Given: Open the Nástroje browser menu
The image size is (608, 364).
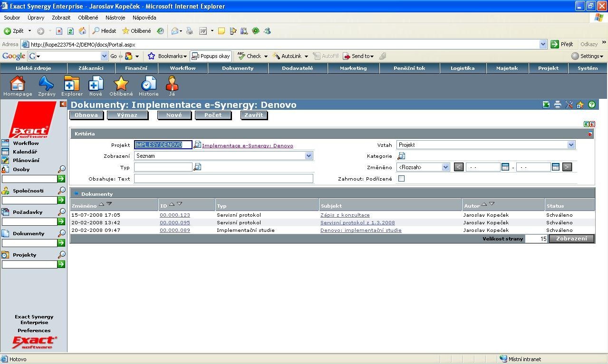Looking at the screenshot, I should click(x=116, y=18).
